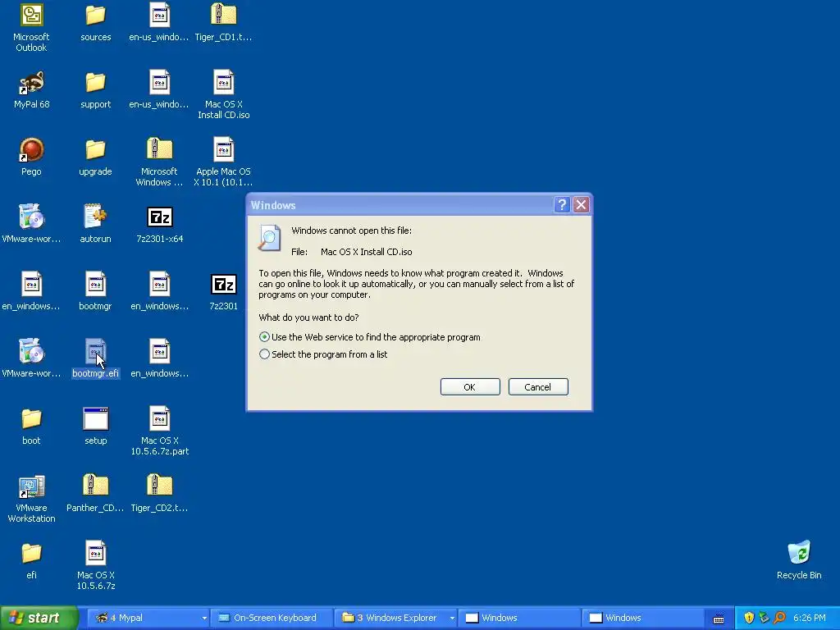The image size is (840, 630).
Task: Click the yellow security shield tray icon
Action: click(x=749, y=618)
